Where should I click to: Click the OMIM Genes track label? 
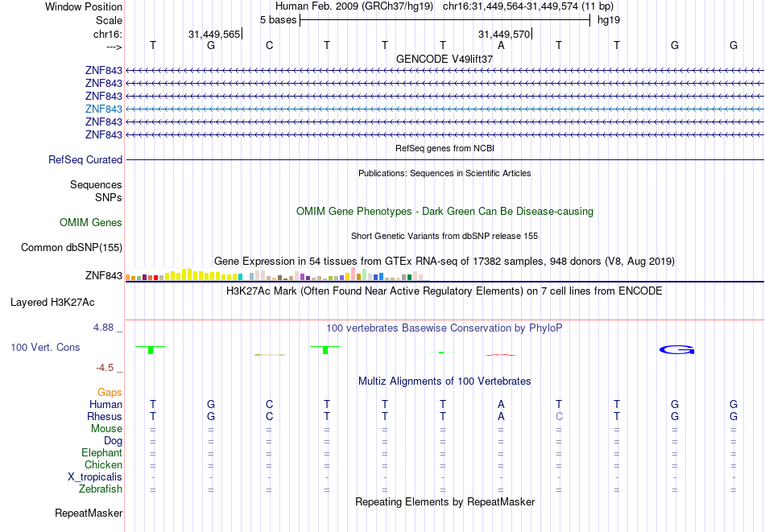pos(91,222)
